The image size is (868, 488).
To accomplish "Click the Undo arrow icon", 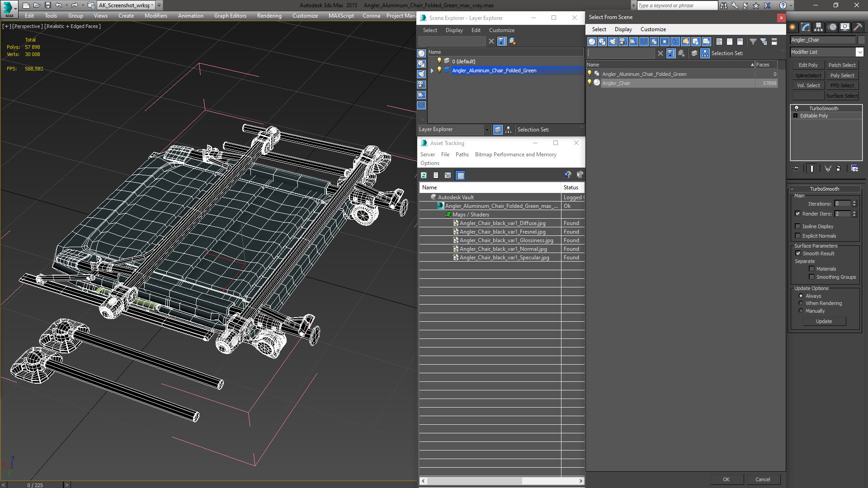I will point(59,5).
